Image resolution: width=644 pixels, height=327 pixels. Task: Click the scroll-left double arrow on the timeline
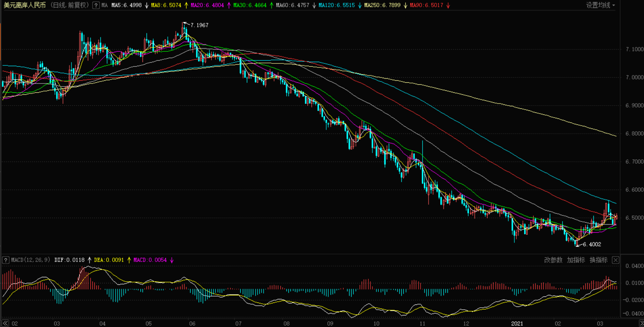coord(5,323)
